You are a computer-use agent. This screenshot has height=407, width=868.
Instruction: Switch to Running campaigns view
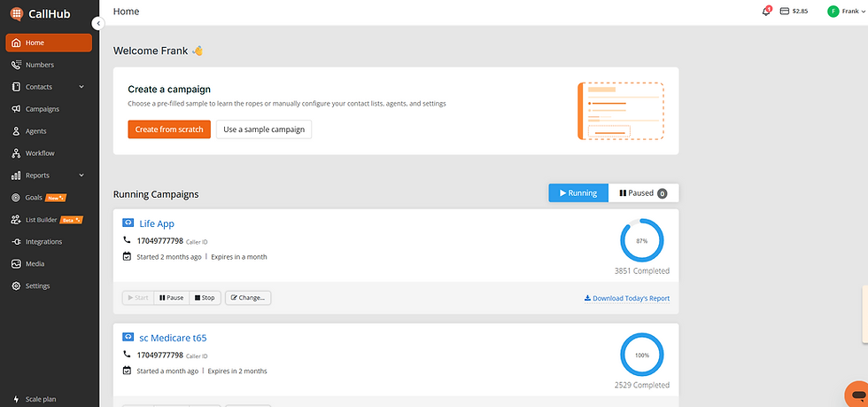coord(577,193)
